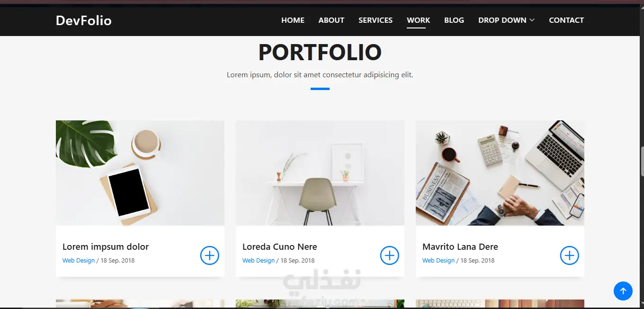Open the HOME nav item

click(x=293, y=20)
